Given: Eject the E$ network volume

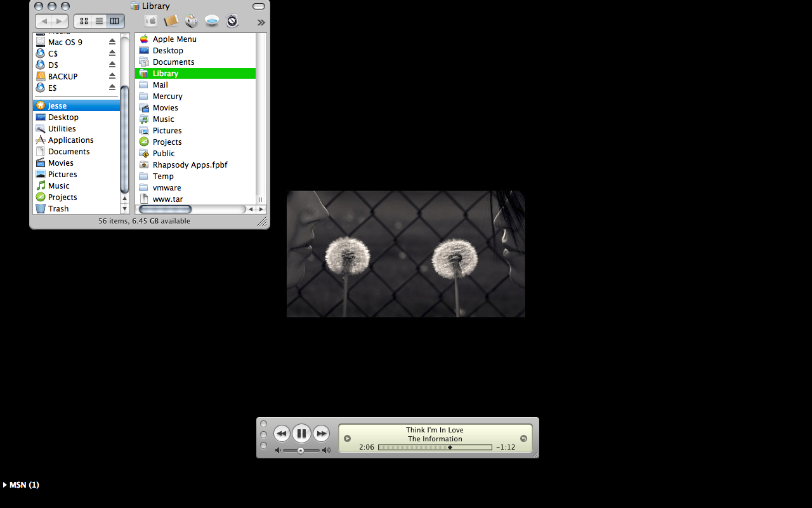Looking at the screenshot, I should pos(112,88).
